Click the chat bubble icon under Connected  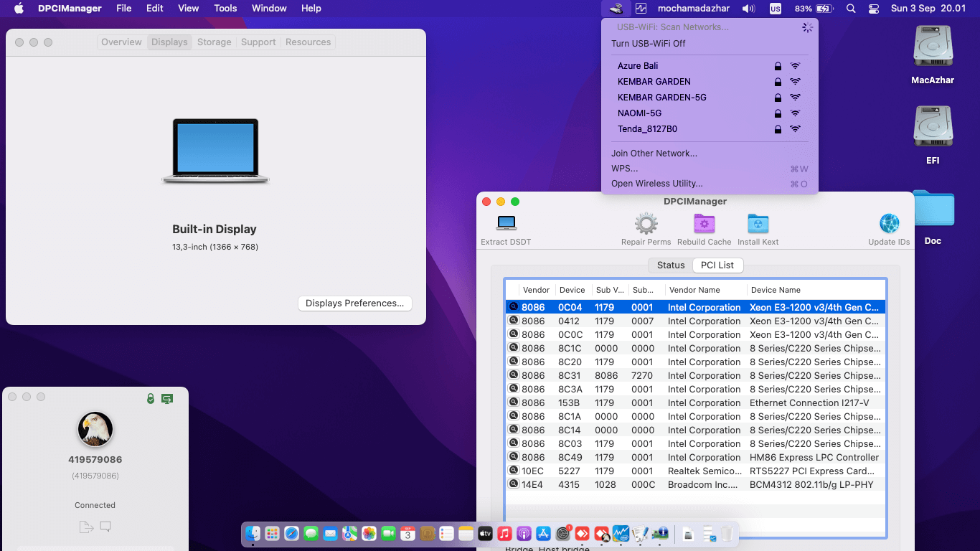coord(105,527)
